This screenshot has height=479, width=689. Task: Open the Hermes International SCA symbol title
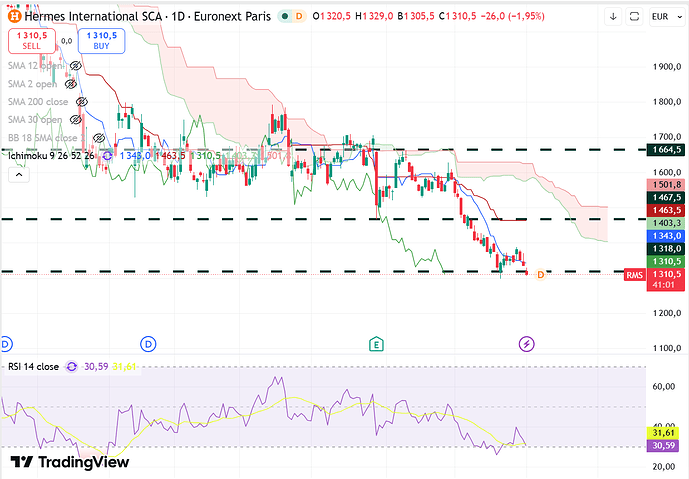148,17
